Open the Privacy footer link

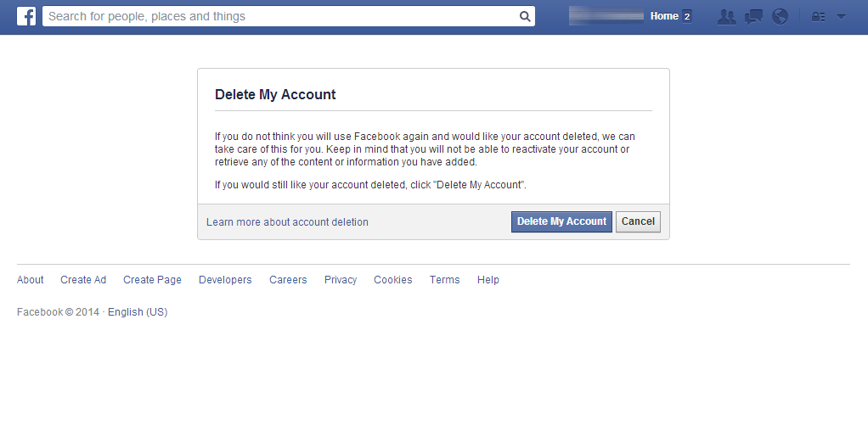click(x=341, y=280)
